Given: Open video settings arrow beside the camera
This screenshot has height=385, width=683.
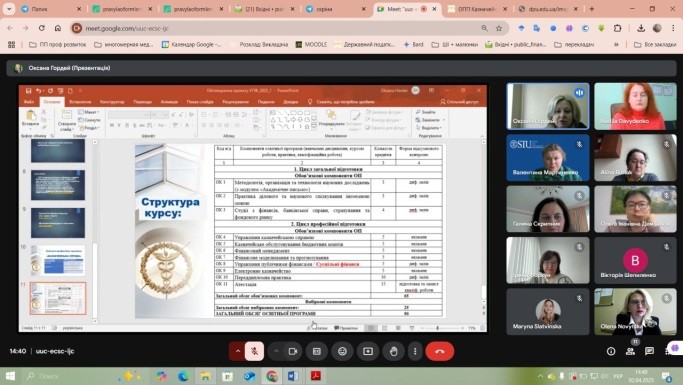Looking at the screenshot, I should [x=277, y=351].
